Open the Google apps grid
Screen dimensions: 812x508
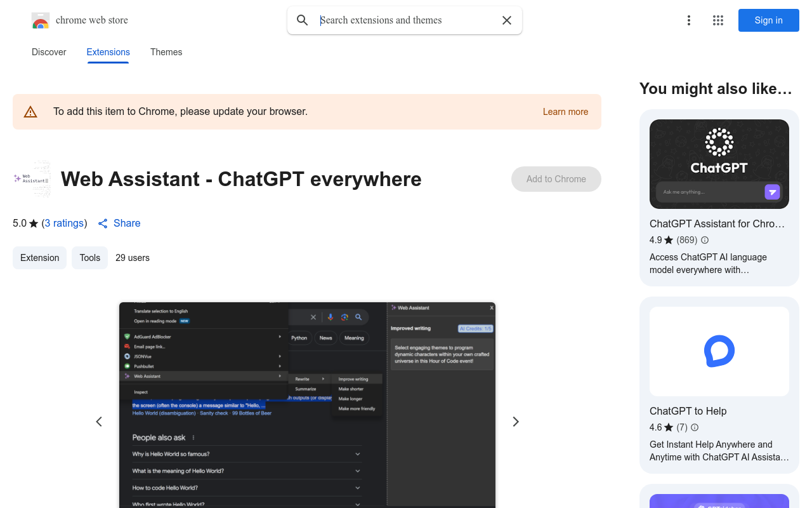point(718,20)
